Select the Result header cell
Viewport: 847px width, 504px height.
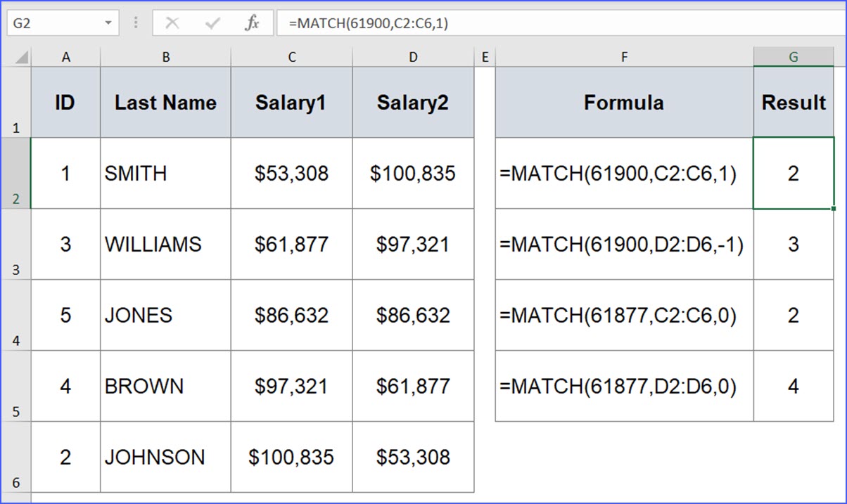coord(794,103)
